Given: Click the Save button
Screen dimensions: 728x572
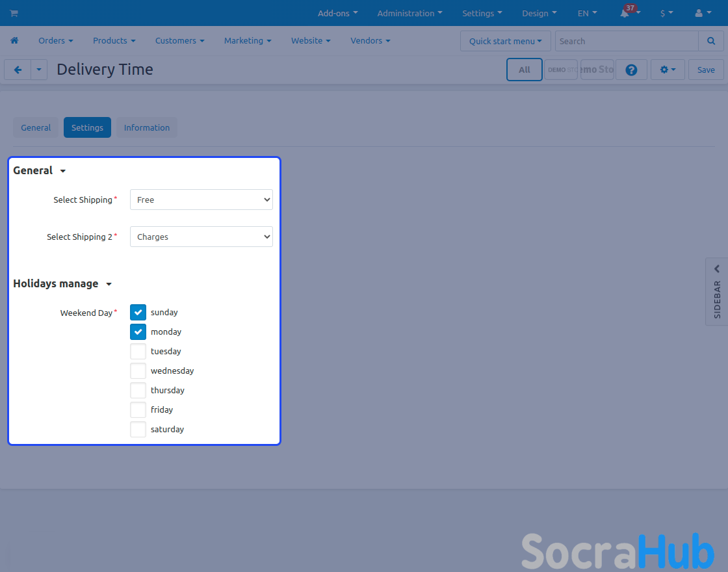Looking at the screenshot, I should pyautogui.click(x=706, y=70).
